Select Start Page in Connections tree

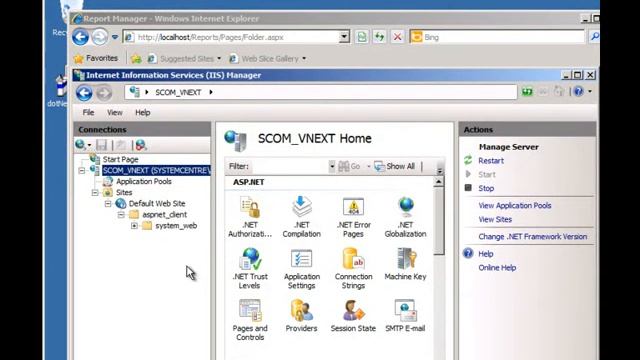pos(120,159)
